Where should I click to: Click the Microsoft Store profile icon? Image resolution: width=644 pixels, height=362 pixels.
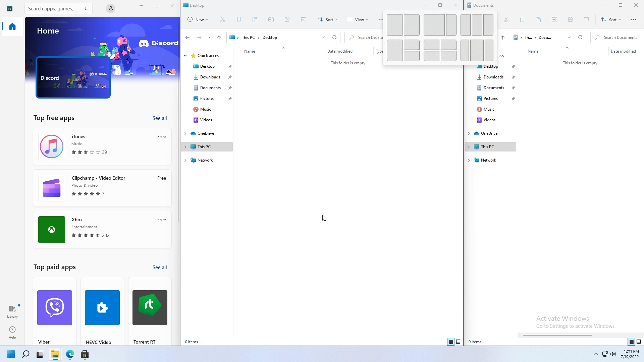111,8
